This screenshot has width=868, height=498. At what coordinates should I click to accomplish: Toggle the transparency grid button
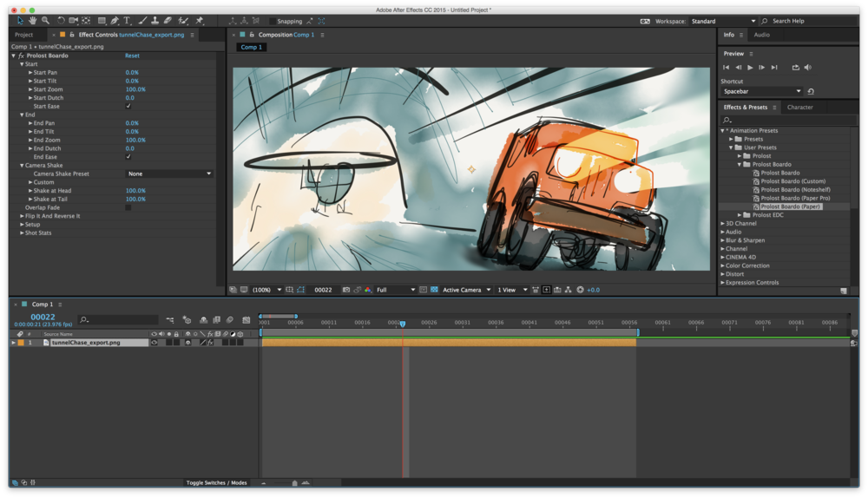pyautogui.click(x=434, y=290)
